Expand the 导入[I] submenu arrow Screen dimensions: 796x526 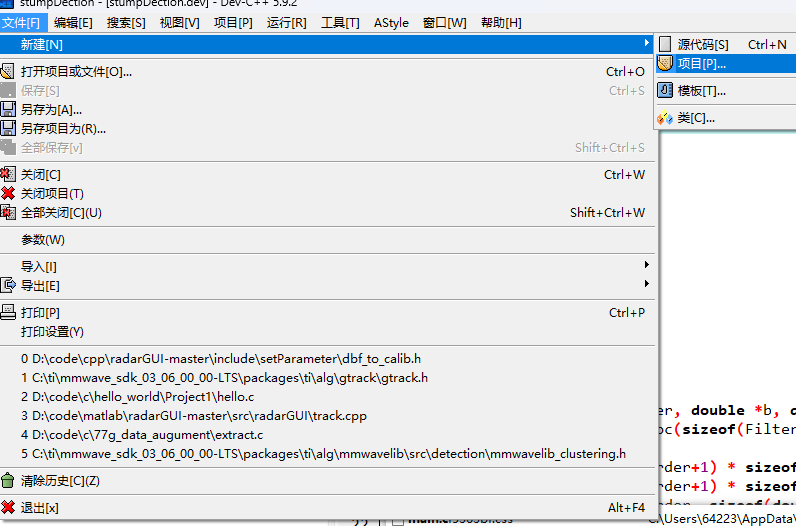coord(646,265)
